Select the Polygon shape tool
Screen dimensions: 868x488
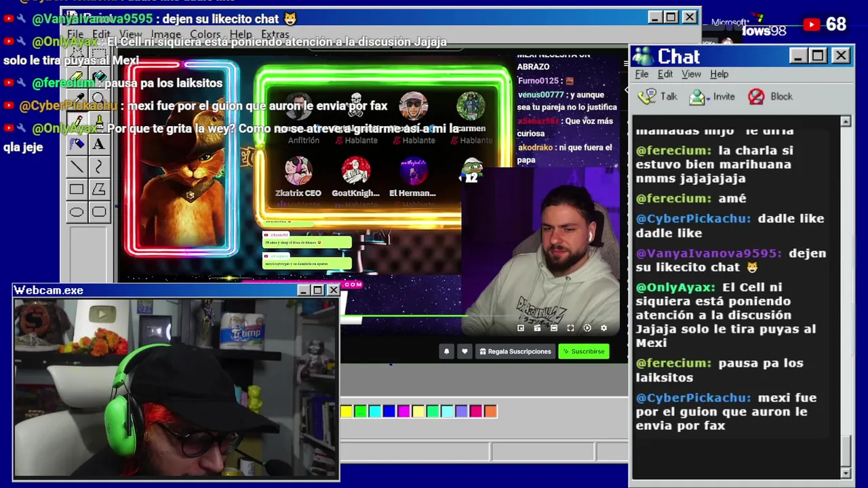99,189
